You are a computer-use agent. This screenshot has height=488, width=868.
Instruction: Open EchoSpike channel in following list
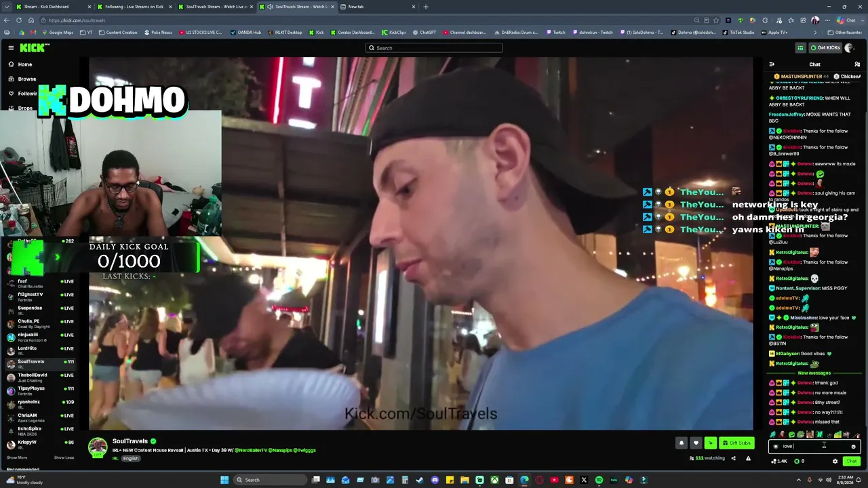click(39, 430)
